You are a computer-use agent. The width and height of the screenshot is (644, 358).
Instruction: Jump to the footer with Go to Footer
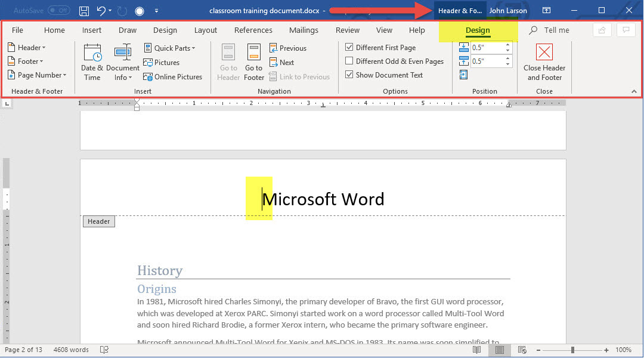point(254,62)
